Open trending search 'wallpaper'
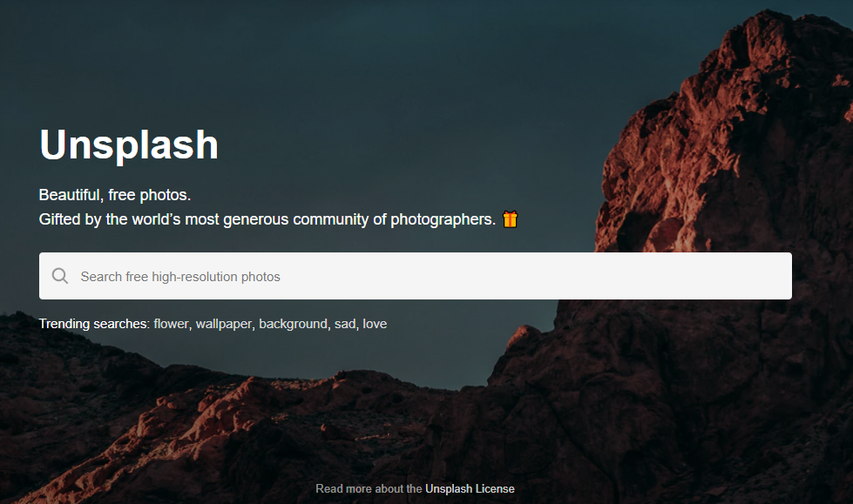Viewport: 853px width, 504px height. (x=224, y=324)
